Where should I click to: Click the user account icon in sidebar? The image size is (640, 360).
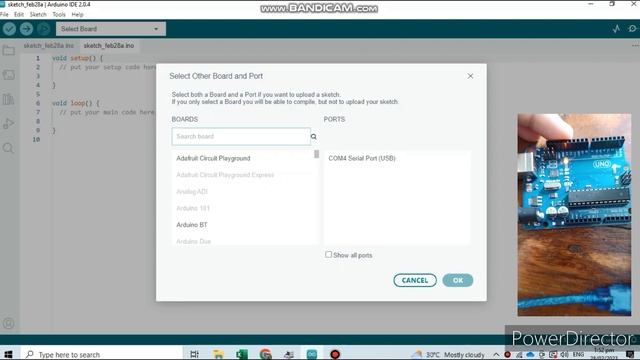click(9, 324)
